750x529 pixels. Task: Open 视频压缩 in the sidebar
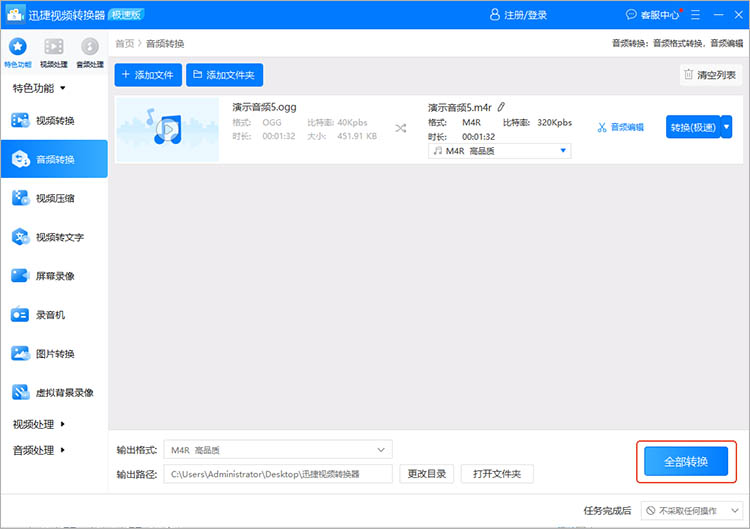54,198
